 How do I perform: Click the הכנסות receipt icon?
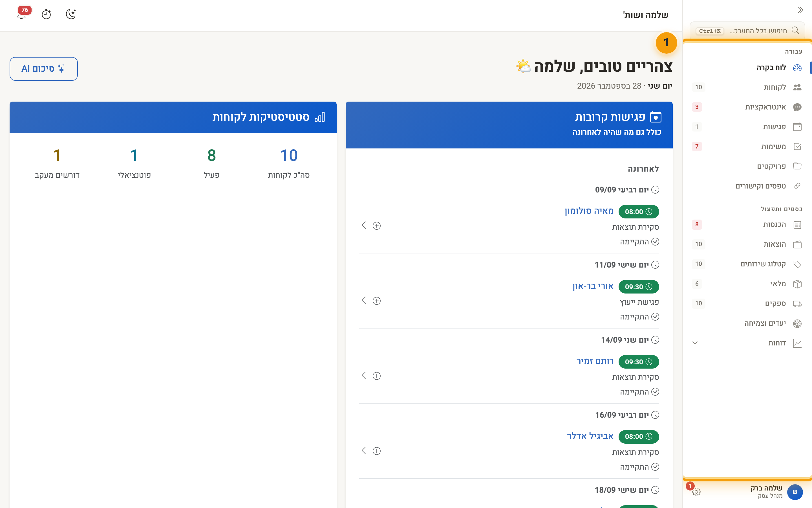(x=797, y=225)
